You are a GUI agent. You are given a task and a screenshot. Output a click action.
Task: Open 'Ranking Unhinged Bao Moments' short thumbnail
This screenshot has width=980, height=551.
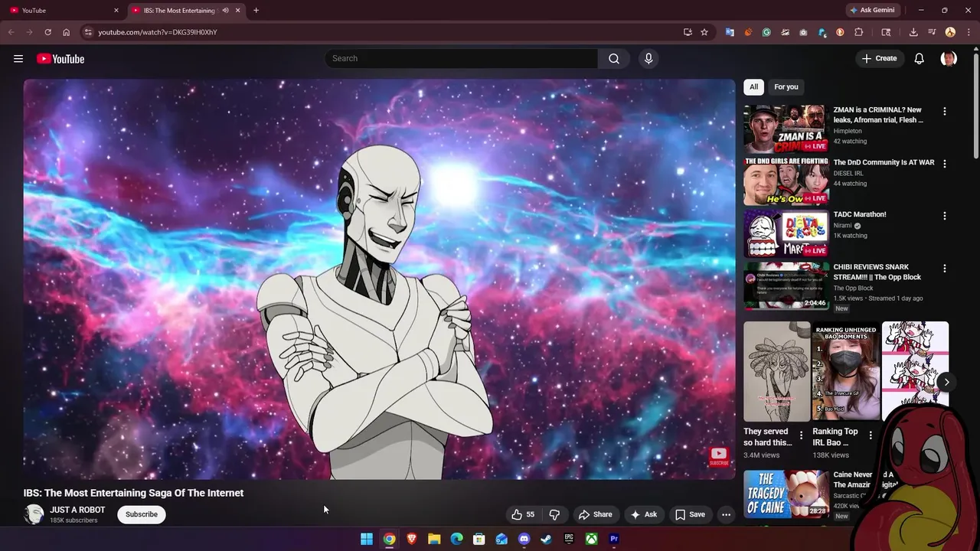pos(846,371)
